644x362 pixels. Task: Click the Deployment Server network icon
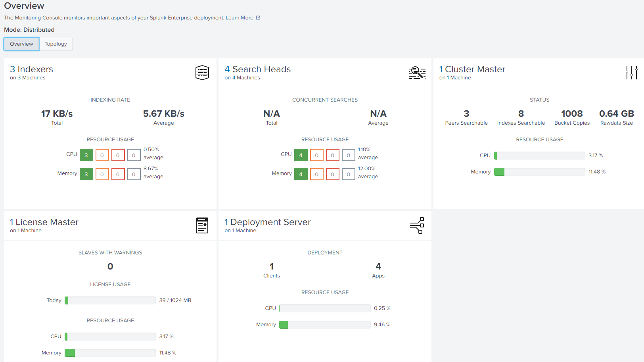click(417, 225)
